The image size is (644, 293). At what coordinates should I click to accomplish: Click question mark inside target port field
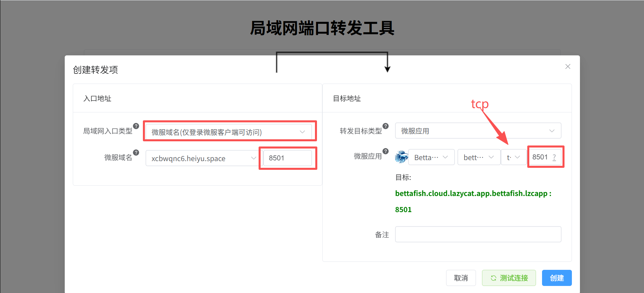pos(554,157)
